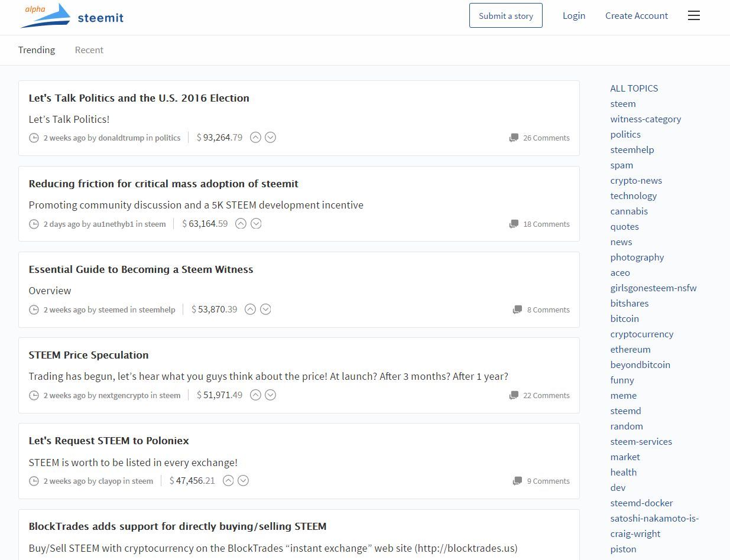Open the 9 Comments link
730x560 pixels.
click(x=549, y=481)
